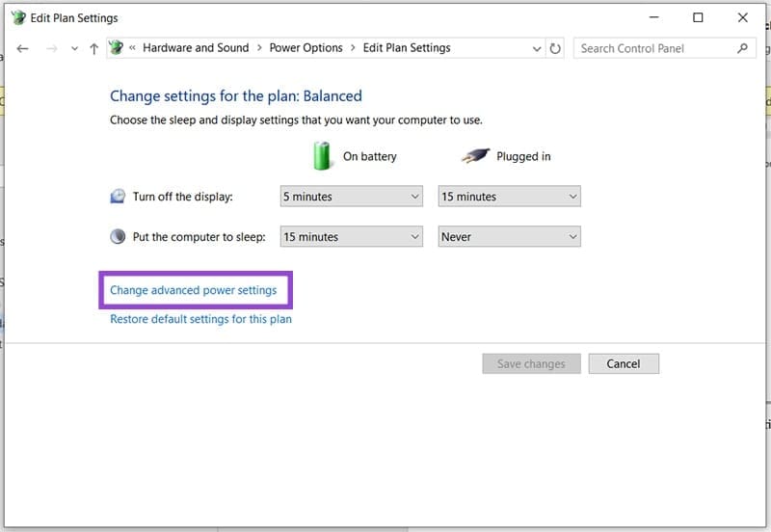Click the breadcrumb overflow chevron before Hardware
Screen dimensions: 771x532
(x=132, y=47)
